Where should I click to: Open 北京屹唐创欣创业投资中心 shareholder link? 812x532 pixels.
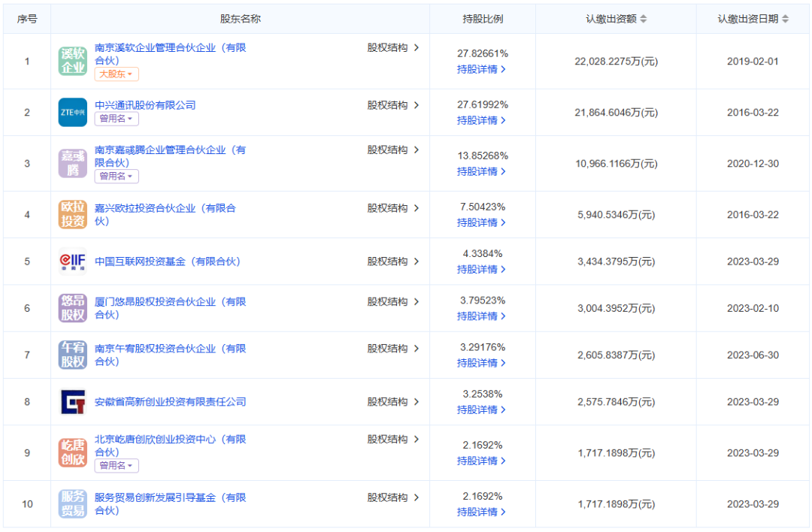(x=171, y=445)
